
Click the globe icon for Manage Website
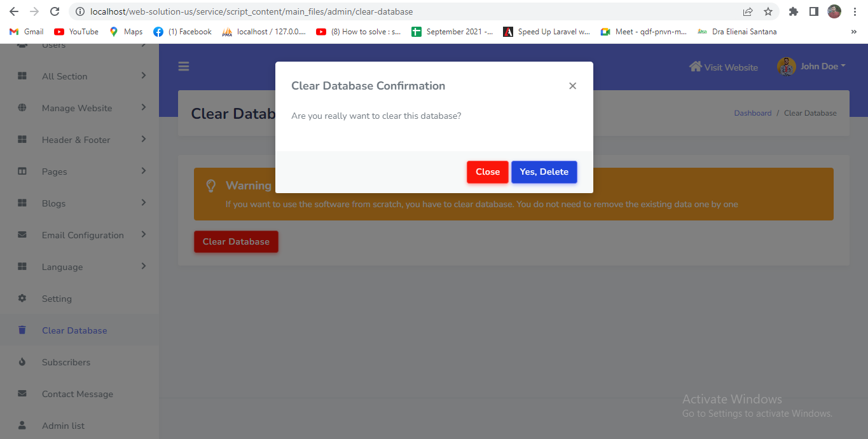[22, 108]
